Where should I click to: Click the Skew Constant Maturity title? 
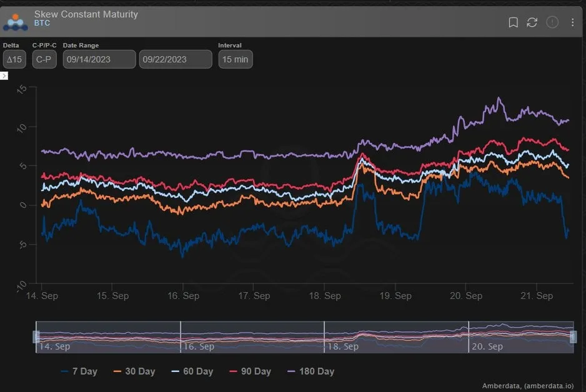pyautogui.click(x=86, y=14)
